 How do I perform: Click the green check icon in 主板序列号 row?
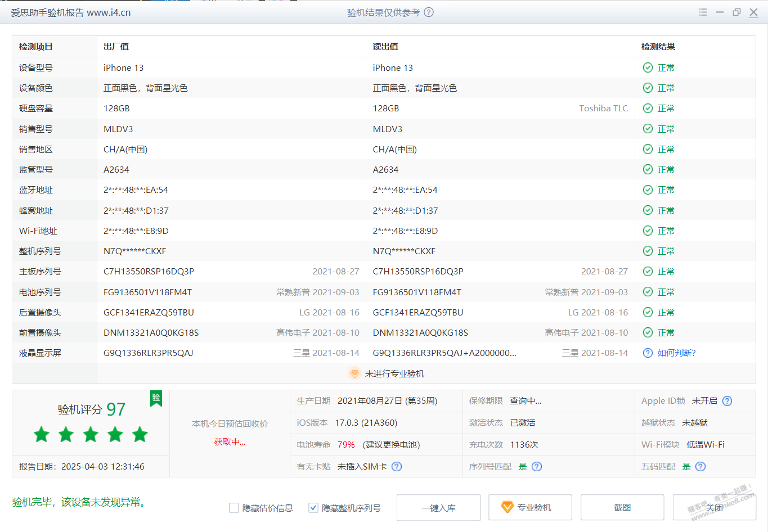tap(648, 271)
